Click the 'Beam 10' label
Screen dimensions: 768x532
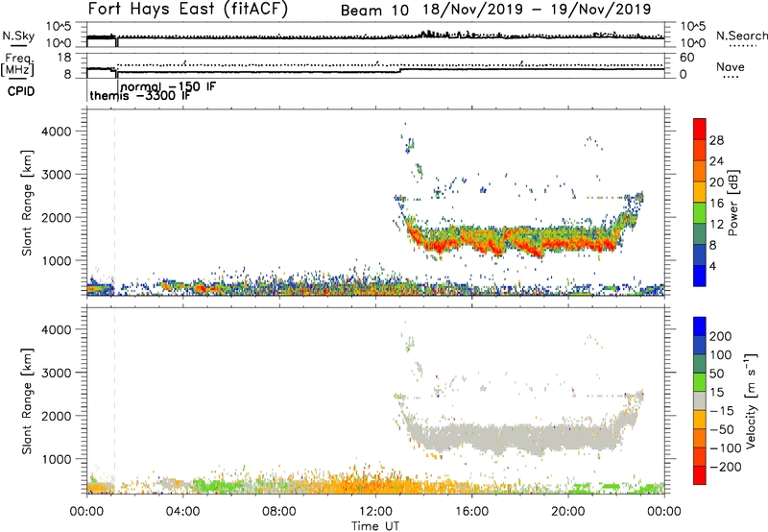374,11
